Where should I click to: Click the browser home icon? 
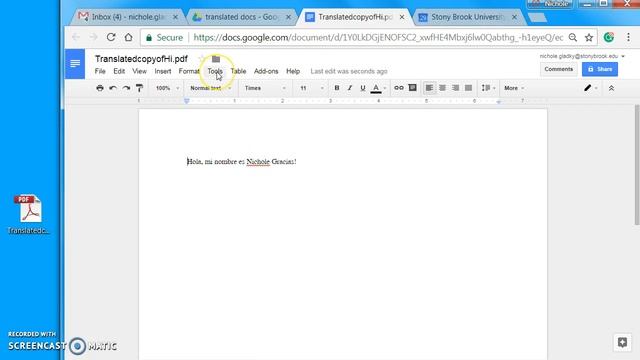tap(129, 38)
